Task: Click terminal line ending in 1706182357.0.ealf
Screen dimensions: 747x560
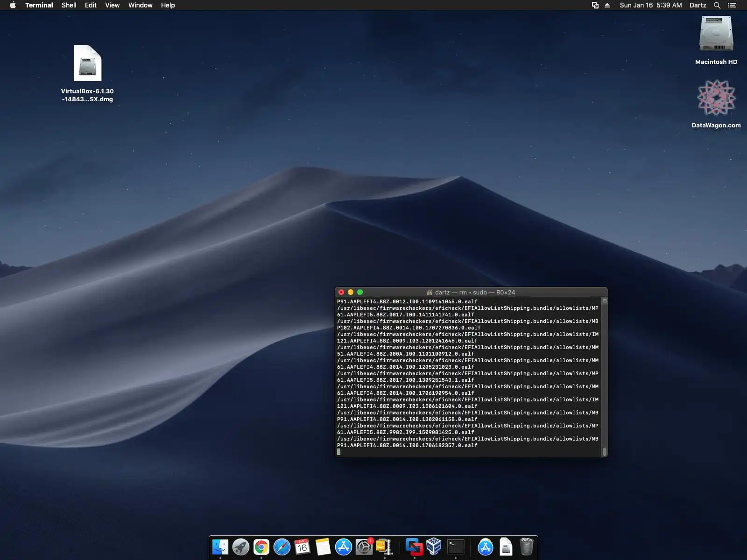Action: [407, 445]
